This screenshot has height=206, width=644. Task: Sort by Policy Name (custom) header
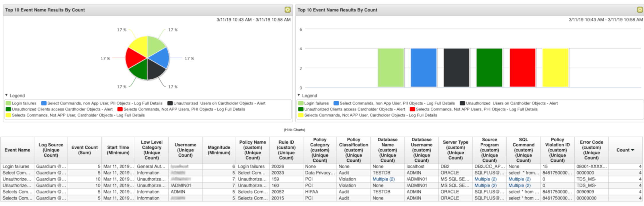pyautogui.click(x=253, y=150)
